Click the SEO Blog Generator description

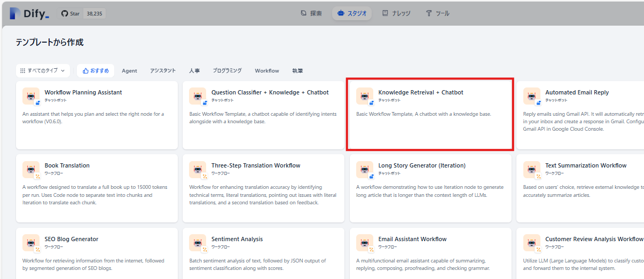[x=93, y=265]
